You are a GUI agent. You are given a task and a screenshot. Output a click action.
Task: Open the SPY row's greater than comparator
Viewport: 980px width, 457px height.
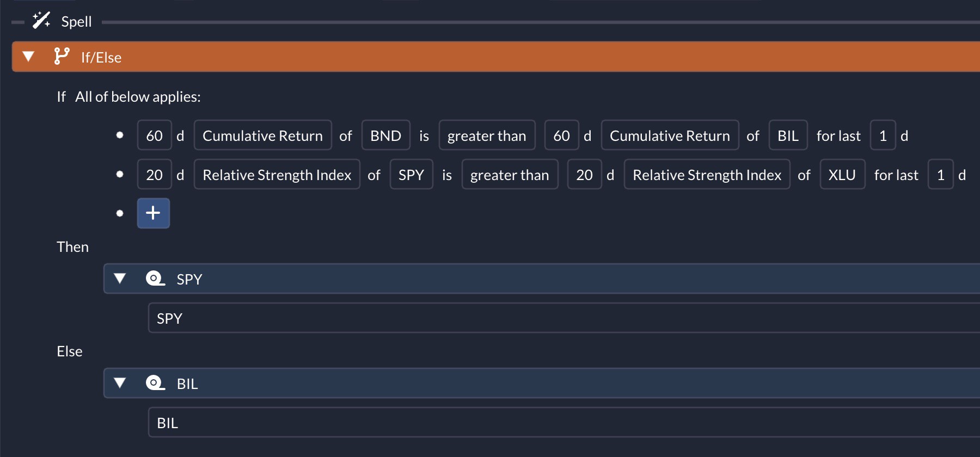coord(510,174)
